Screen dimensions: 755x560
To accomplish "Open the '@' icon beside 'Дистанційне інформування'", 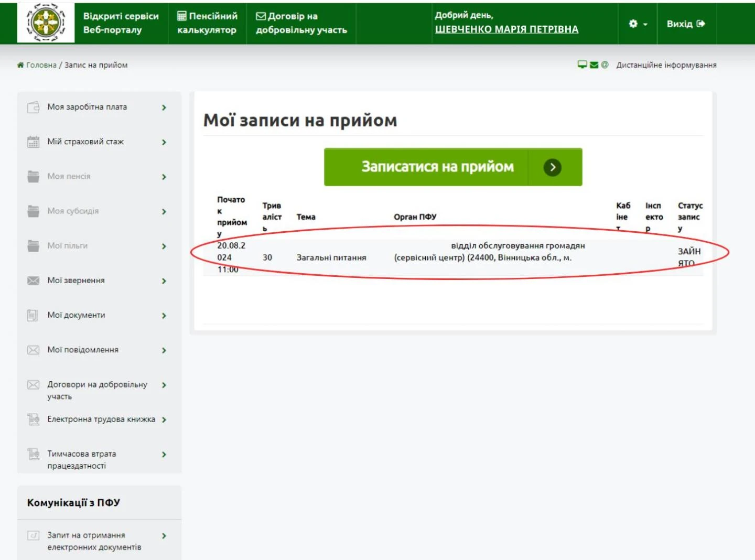I will pyautogui.click(x=605, y=64).
